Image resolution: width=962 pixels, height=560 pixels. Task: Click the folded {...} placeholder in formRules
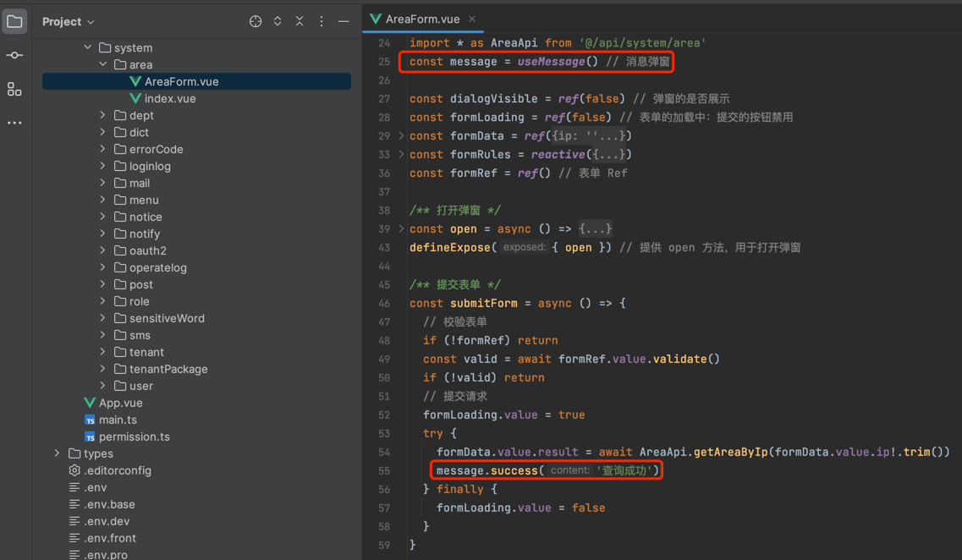(x=609, y=154)
